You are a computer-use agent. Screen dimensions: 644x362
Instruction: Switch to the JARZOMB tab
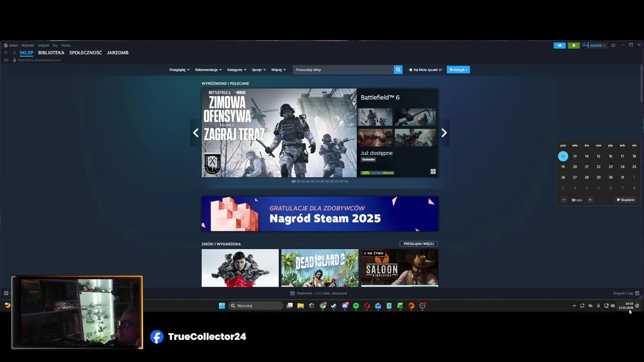(x=118, y=53)
